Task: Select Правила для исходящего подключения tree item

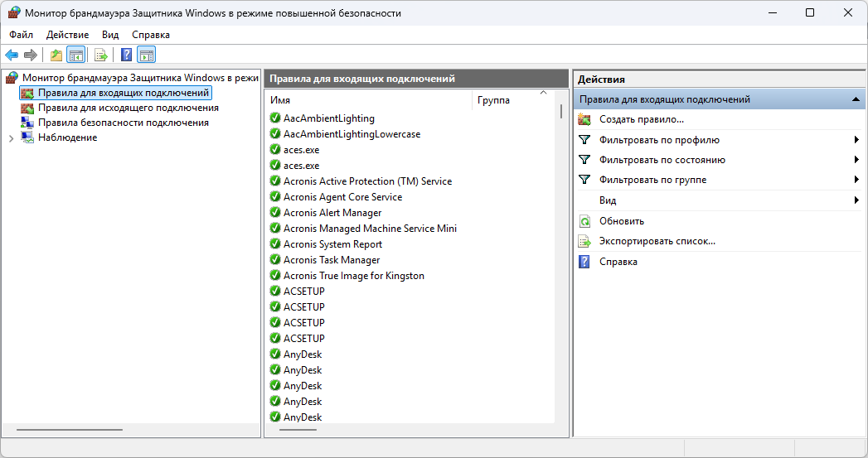Action: click(x=129, y=108)
